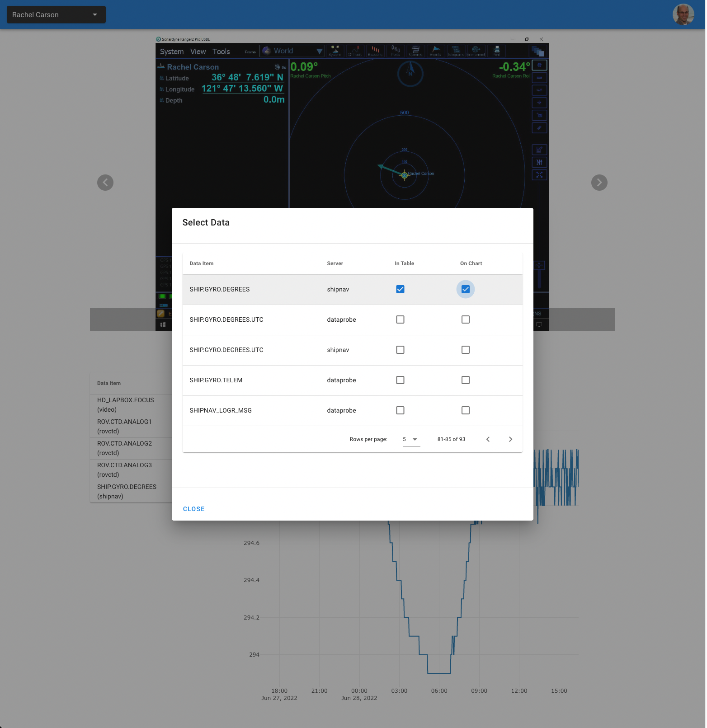Open View menu in Sonardyne window

click(198, 52)
